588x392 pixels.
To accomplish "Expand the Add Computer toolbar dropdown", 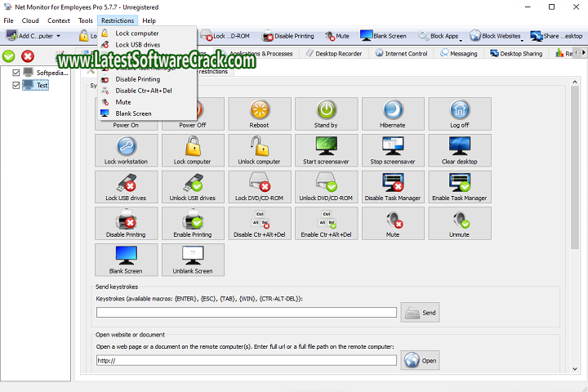I will 58,36.
